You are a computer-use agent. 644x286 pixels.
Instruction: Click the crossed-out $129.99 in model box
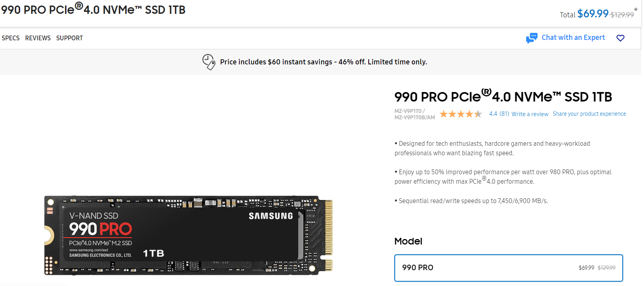606,268
